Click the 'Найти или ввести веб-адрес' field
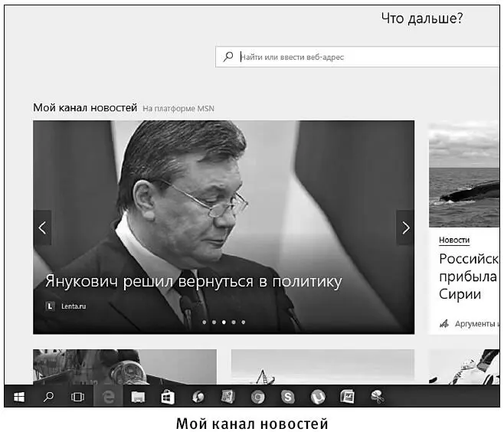 tap(360, 57)
